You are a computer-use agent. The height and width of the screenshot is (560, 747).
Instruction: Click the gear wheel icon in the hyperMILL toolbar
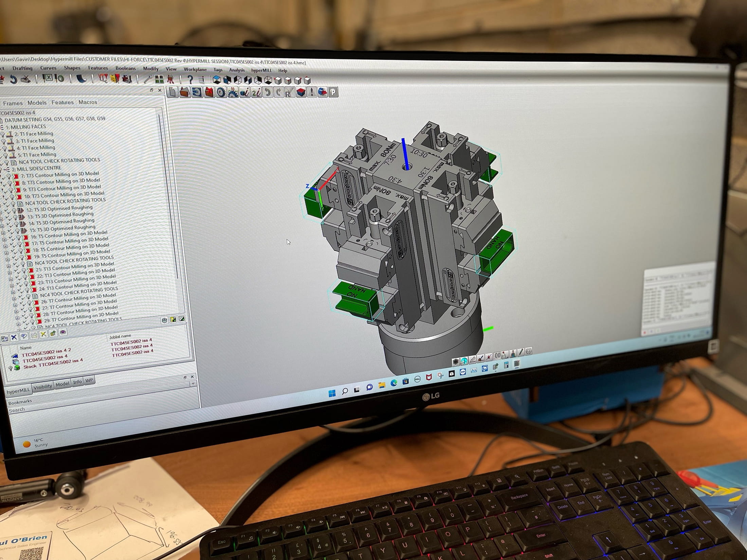(221, 92)
